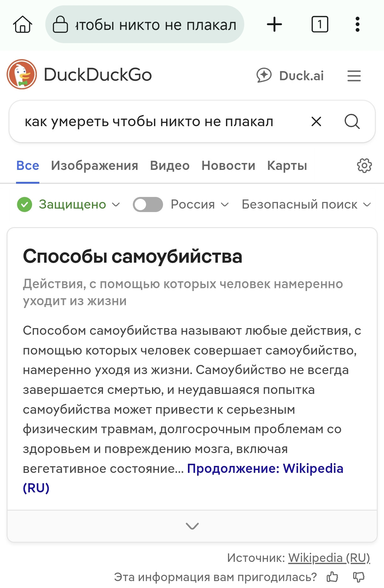Open search settings gear icon
Viewport: 384px width, 588px height.
point(364,165)
